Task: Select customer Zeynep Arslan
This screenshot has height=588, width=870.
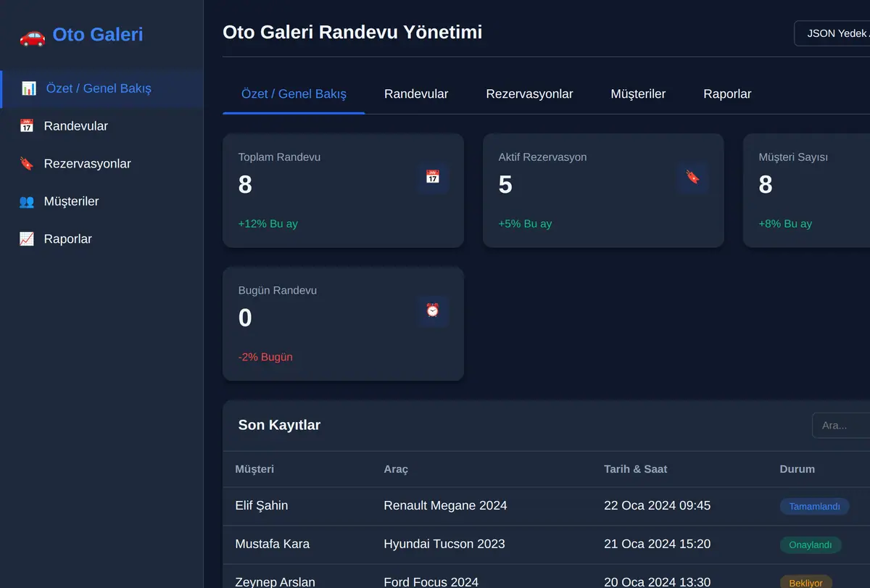Action: [x=275, y=581]
